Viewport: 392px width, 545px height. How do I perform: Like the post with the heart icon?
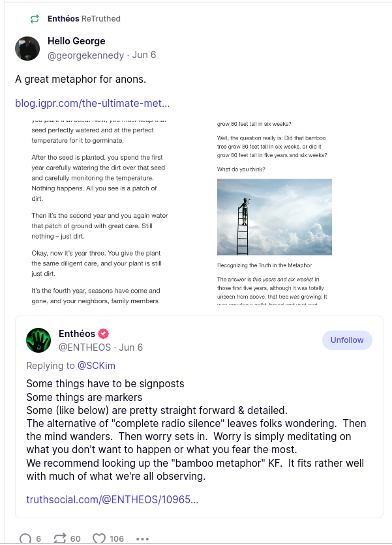tap(98, 538)
